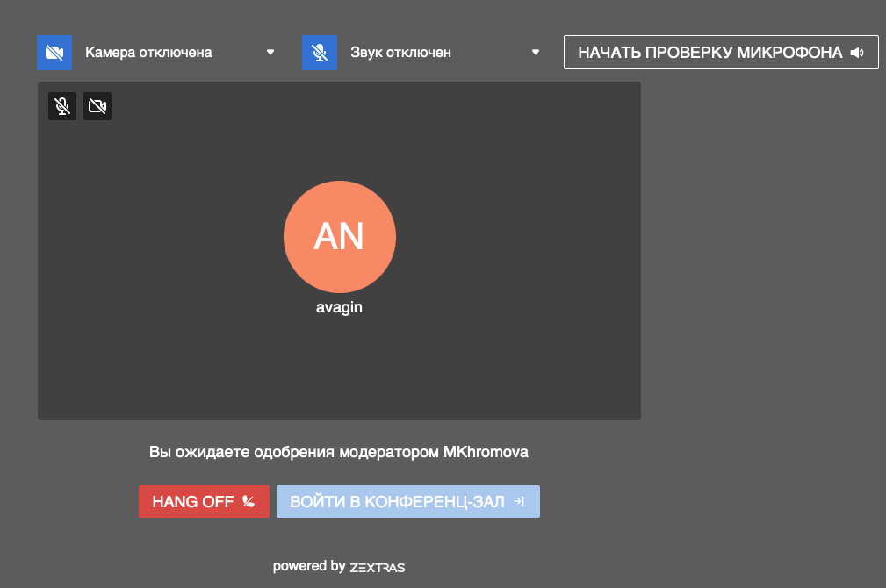Open the 'Камера отключена' camera selector
Screen dimensions: 886x588
point(148,53)
